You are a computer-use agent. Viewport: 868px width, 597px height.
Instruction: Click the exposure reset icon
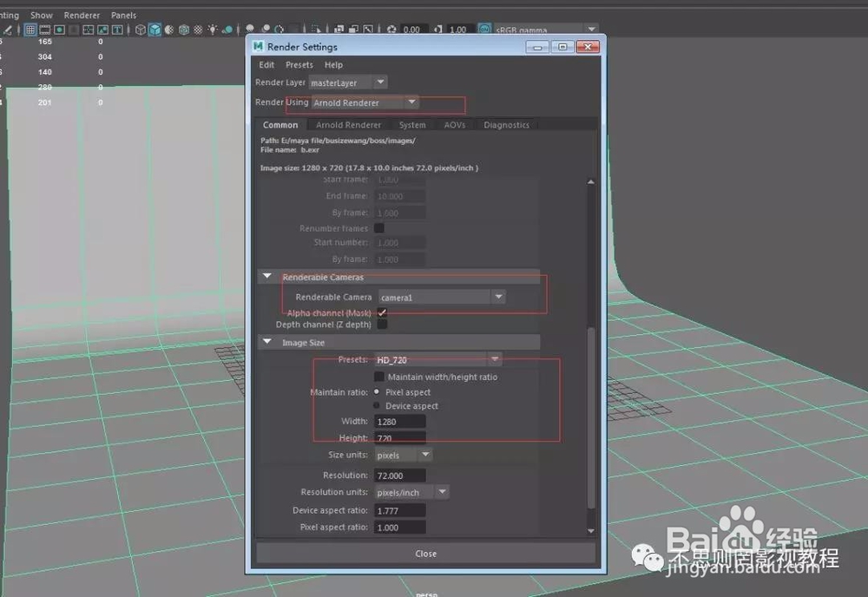tap(391, 29)
